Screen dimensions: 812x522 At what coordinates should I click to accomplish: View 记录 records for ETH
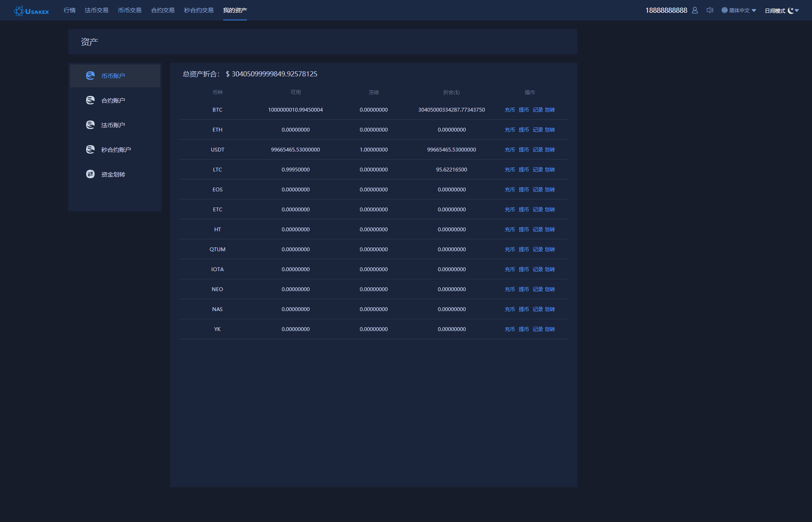(x=538, y=130)
